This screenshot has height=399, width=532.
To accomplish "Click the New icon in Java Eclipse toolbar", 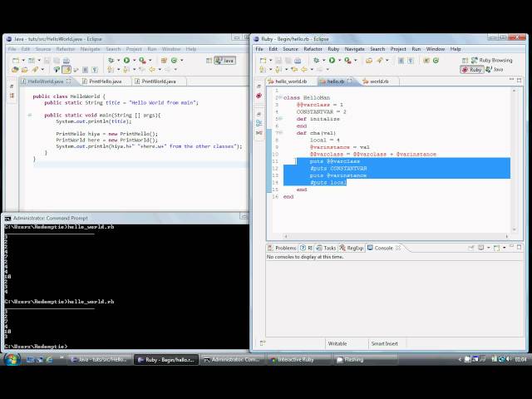I will 16,61.
